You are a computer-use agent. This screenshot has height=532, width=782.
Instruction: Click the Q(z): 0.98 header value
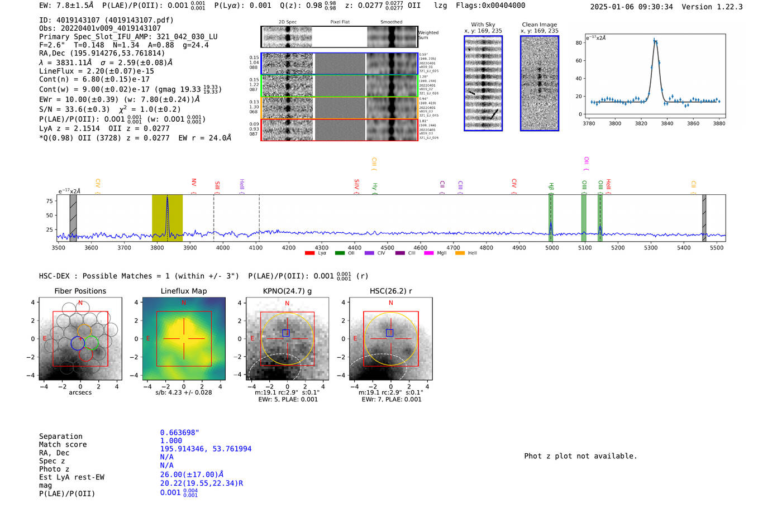[308, 6]
